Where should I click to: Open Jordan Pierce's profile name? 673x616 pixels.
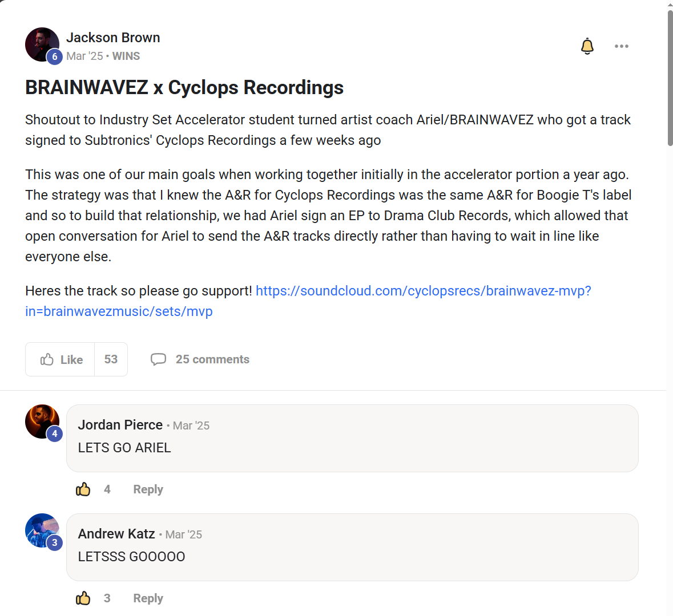pos(120,425)
